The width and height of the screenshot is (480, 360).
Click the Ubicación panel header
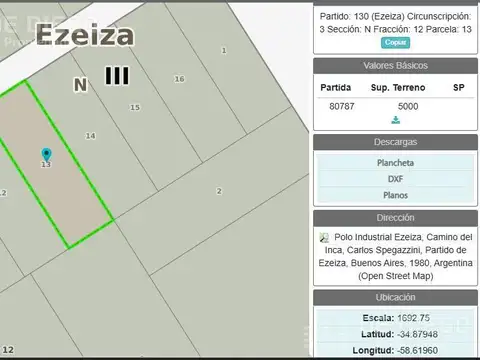[395, 297]
